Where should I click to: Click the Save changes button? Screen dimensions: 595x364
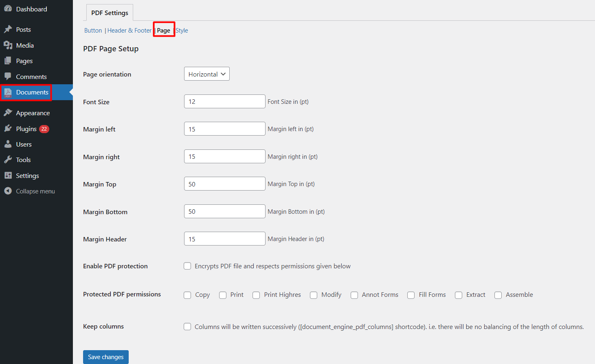pyautogui.click(x=106, y=357)
